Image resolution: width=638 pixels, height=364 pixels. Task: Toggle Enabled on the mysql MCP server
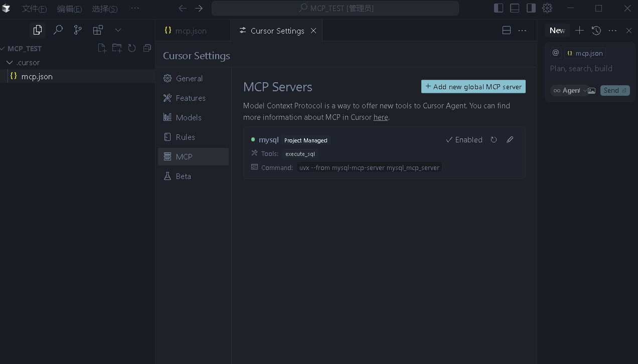coord(463,139)
